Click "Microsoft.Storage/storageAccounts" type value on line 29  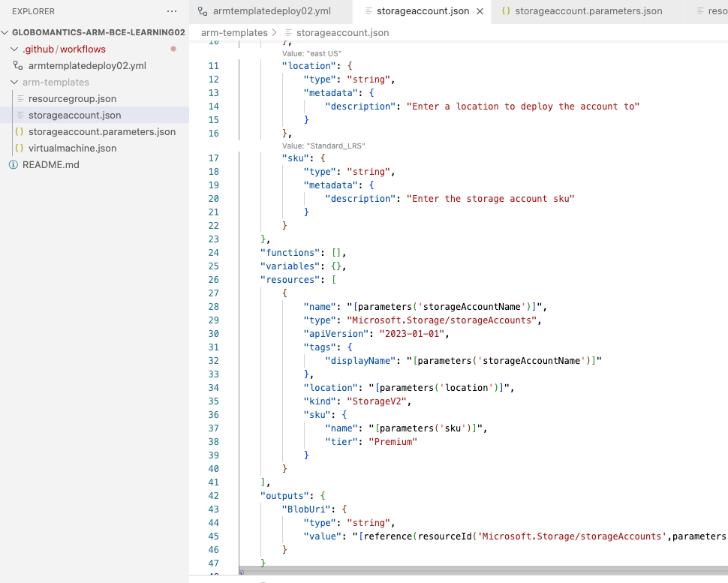(441, 320)
